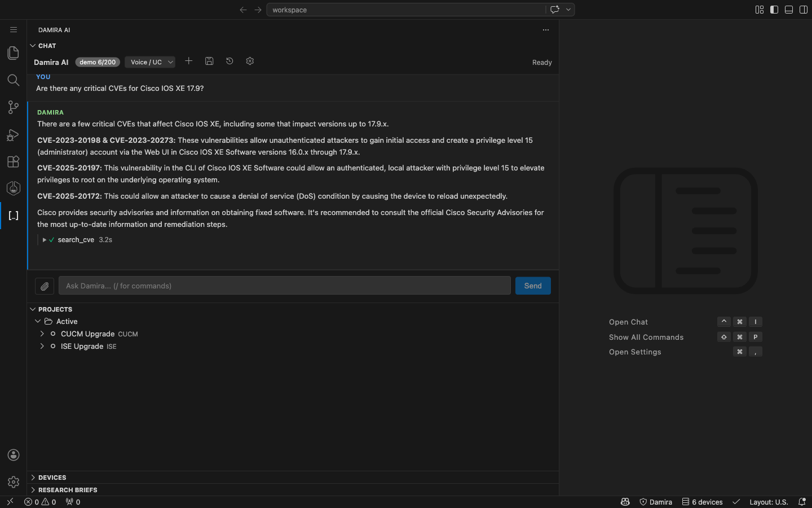Click Show All Commands entry
This screenshot has width=812, height=508.
click(x=646, y=337)
